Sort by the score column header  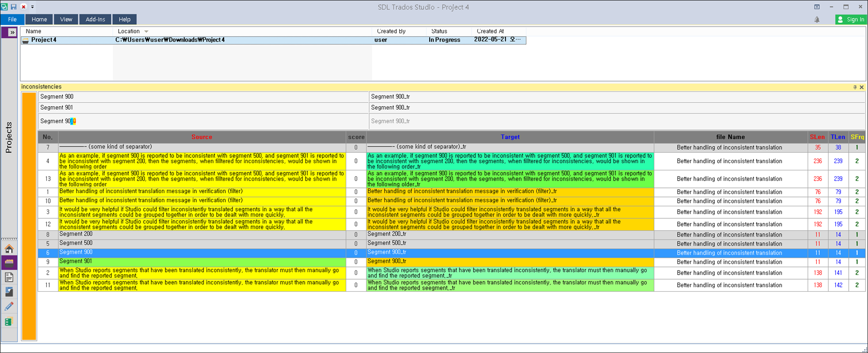[x=356, y=137]
